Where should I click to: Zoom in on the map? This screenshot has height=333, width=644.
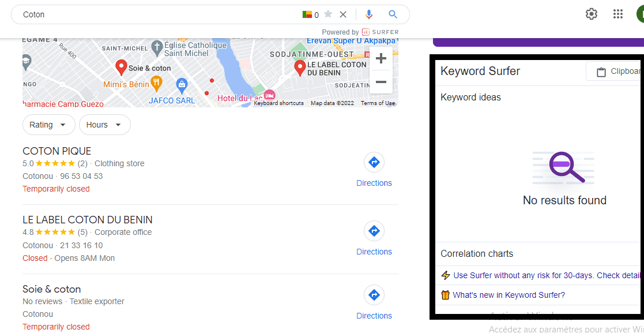(x=381, y=58)
